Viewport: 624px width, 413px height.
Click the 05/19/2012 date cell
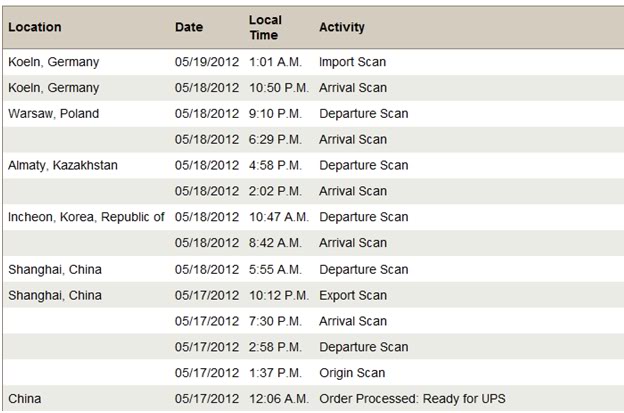(207, 62)
